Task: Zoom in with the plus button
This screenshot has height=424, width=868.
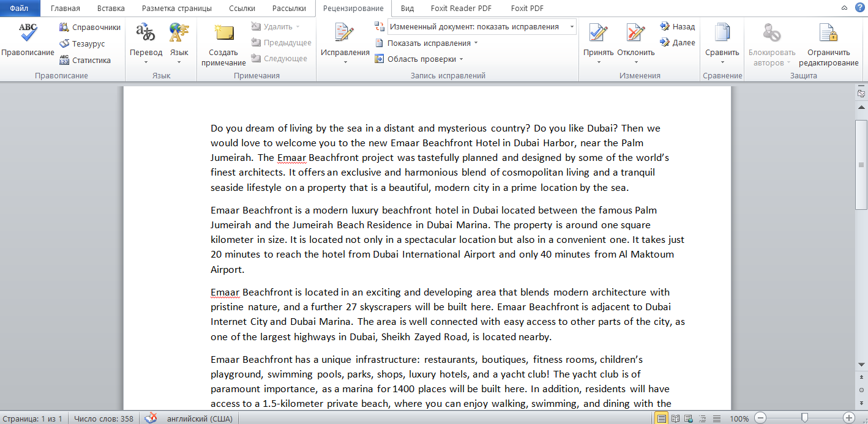Action: 849,418
